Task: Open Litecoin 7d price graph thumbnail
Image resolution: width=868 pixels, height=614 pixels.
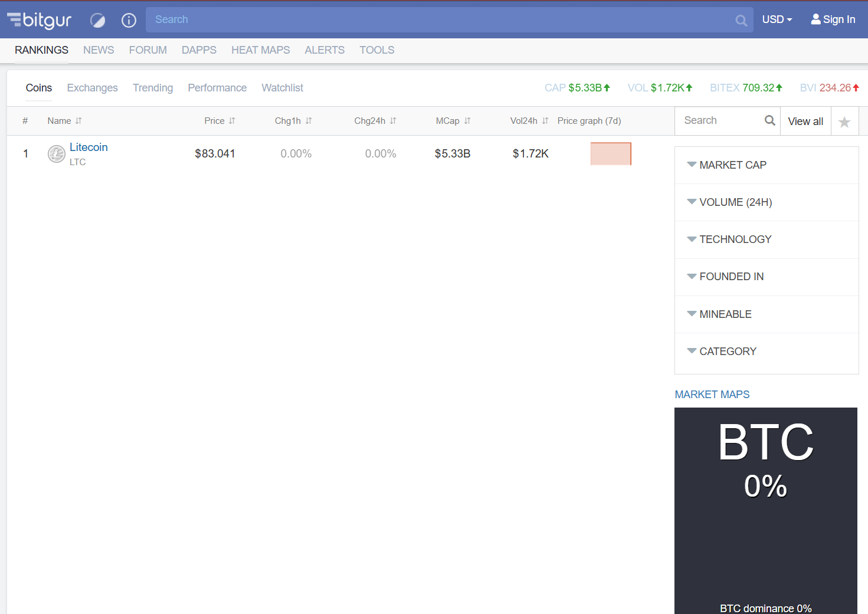Action: [611, 154]
